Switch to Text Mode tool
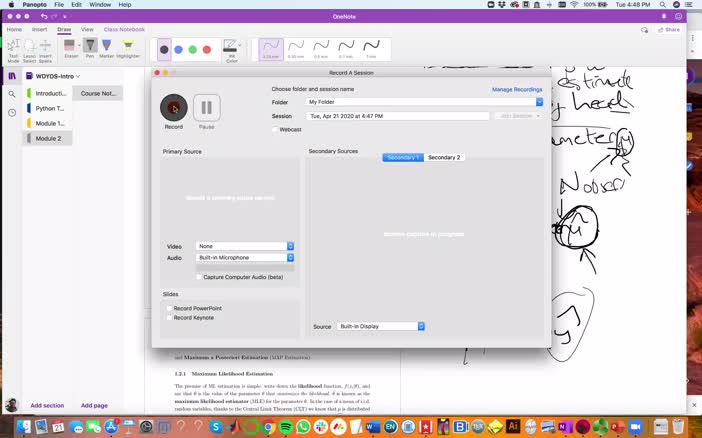The image size is (702, 438). point(13,46)
